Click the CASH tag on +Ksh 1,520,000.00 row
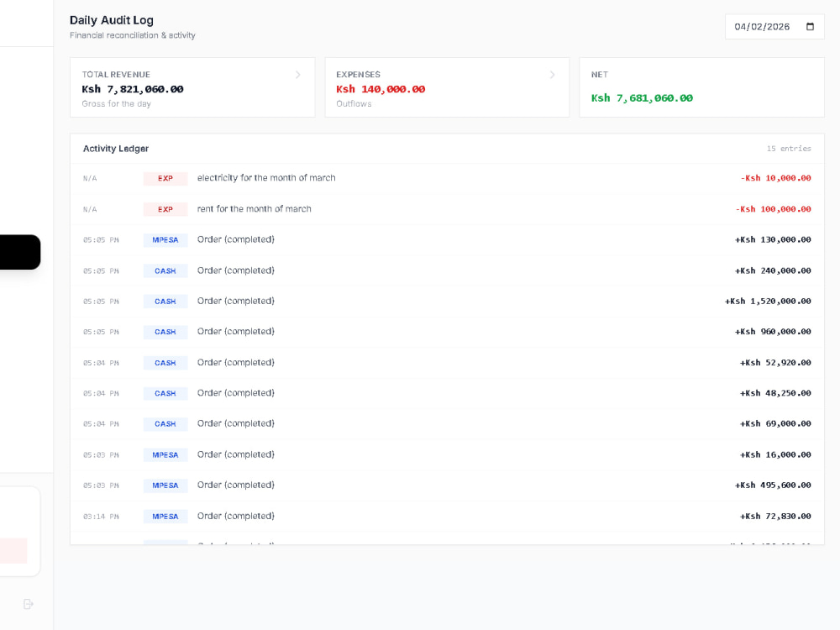840x630 pixels. [x=165, y=302]
